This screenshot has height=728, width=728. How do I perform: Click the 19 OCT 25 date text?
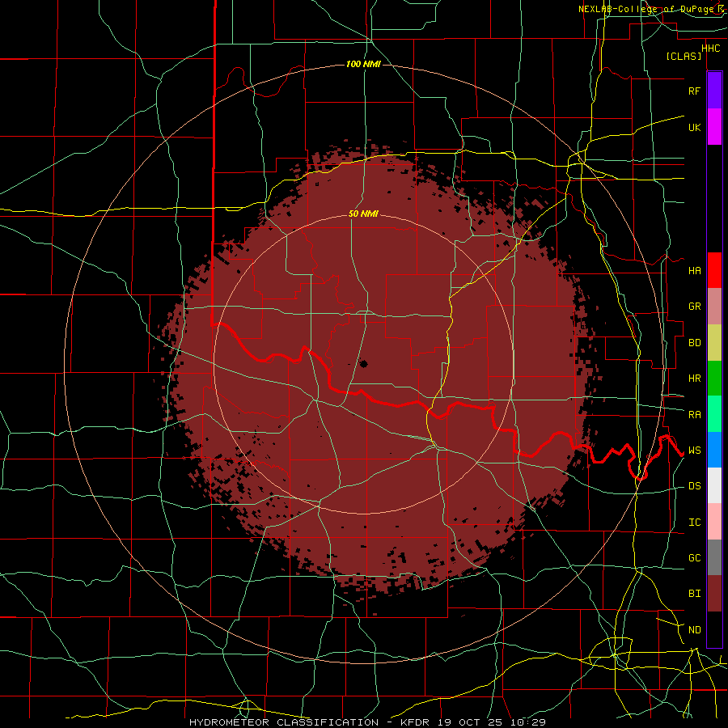coord(470,722)
